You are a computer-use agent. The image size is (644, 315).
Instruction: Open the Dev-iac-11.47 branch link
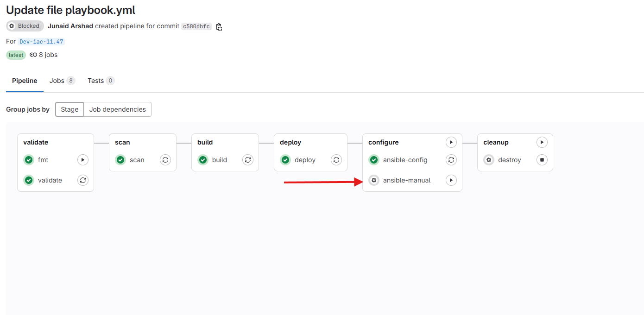pos(41,42)
